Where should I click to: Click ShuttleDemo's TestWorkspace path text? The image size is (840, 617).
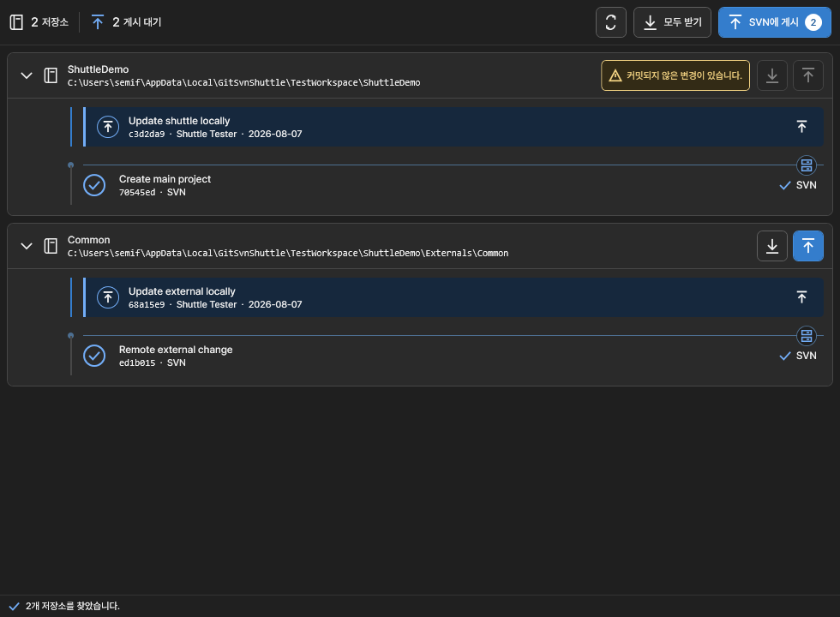[x=243, y=82]
